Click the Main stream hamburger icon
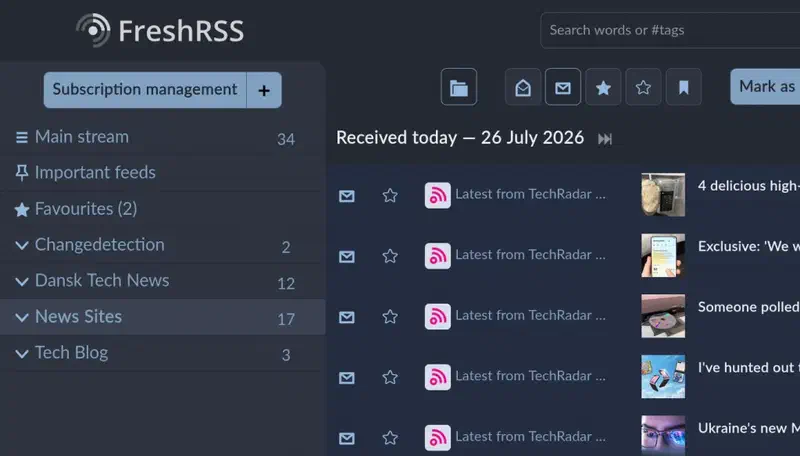The image size is (800, 456). point(21,138)
